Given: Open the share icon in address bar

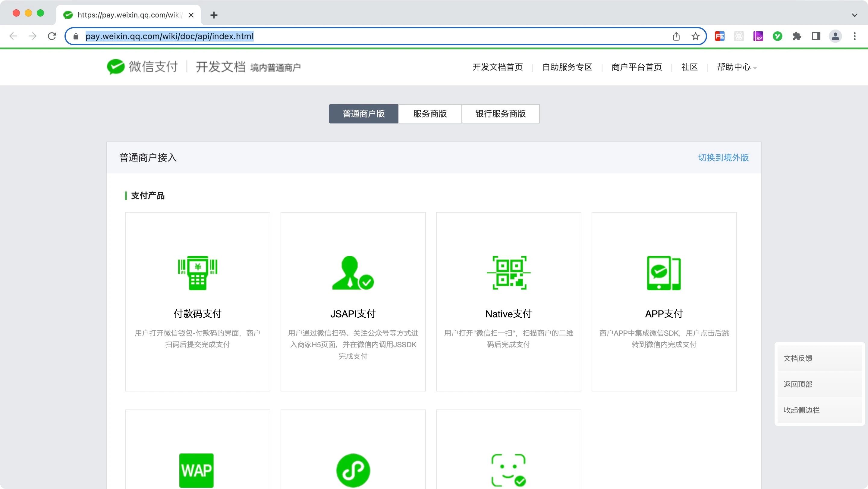Looking at the screenshot, I should point(676,36).
